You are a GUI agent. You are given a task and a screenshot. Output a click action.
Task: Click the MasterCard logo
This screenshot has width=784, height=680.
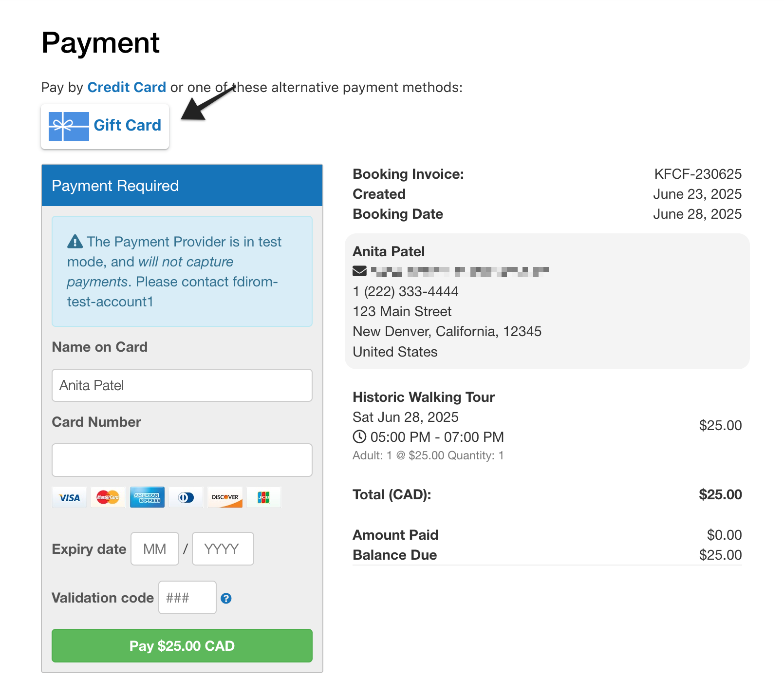point(108,497)
